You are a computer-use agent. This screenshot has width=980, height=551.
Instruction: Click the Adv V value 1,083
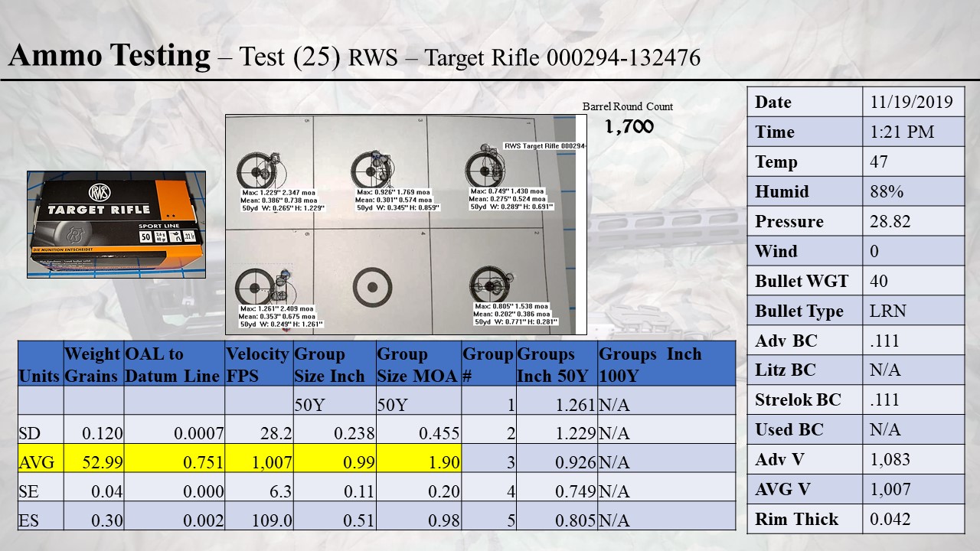pos(890,460)
